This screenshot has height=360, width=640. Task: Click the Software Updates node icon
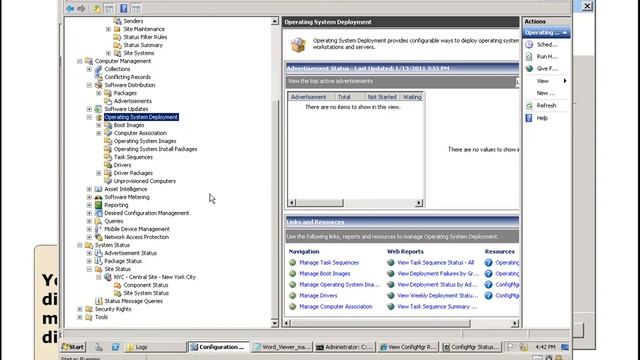[x=98, y=109]
